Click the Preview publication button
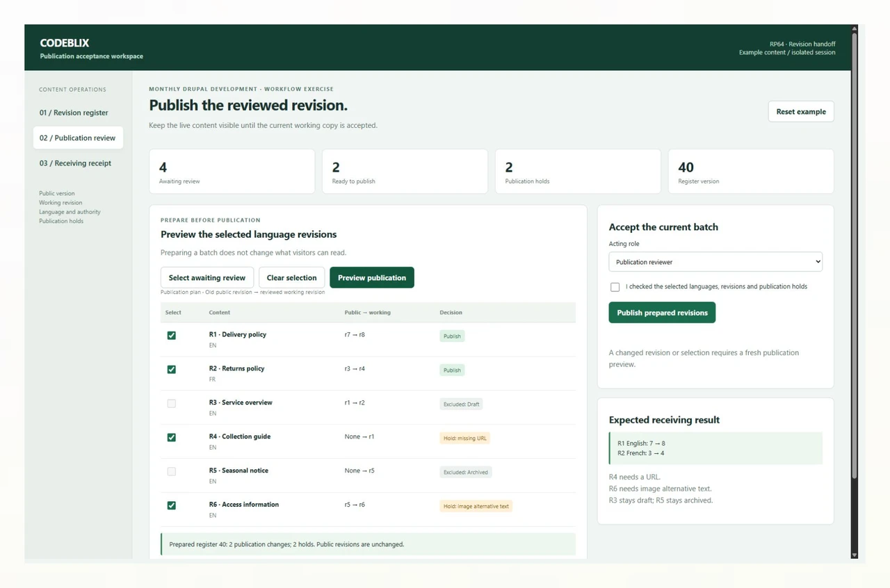Image resolution: width=890 pixels, height=588 pixels. [372, 277]
